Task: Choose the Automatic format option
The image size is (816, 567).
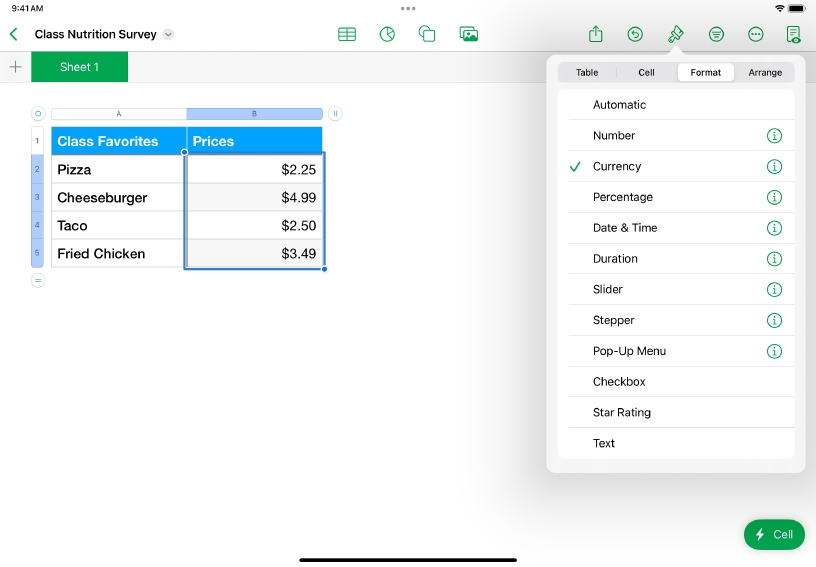Action: coord(619,105)
